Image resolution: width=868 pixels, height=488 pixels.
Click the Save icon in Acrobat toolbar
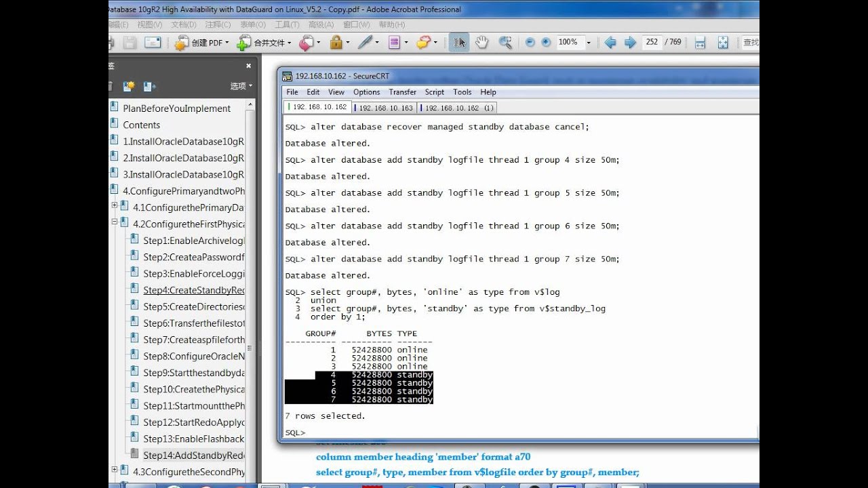[130, 42]
